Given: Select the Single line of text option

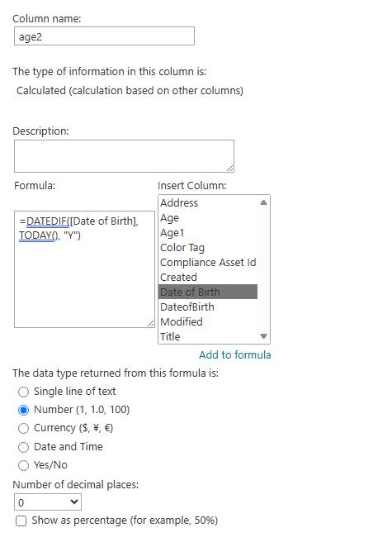Looking at the screenshot, I should 23,392.
